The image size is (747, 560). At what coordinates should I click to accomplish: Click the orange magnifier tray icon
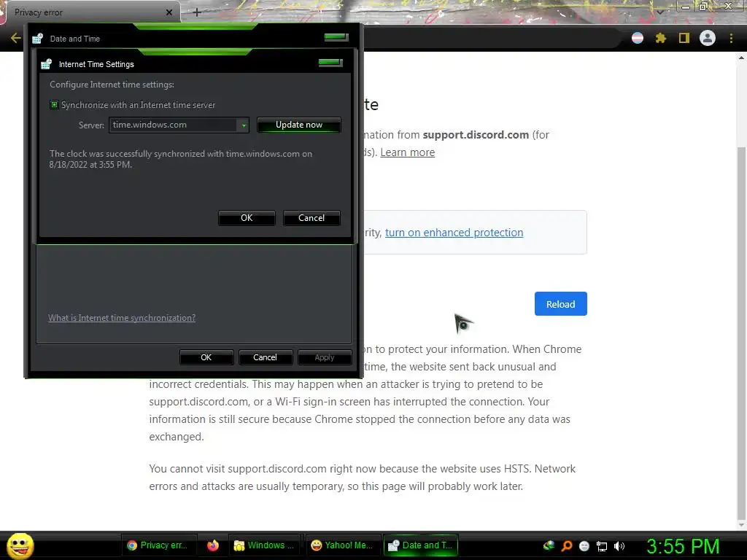point(566,545)
